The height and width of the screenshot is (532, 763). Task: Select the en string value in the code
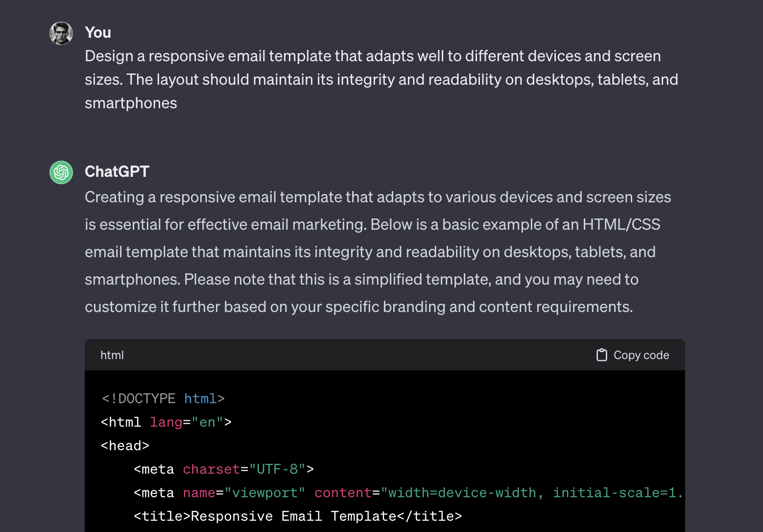[x=208, y=422]
